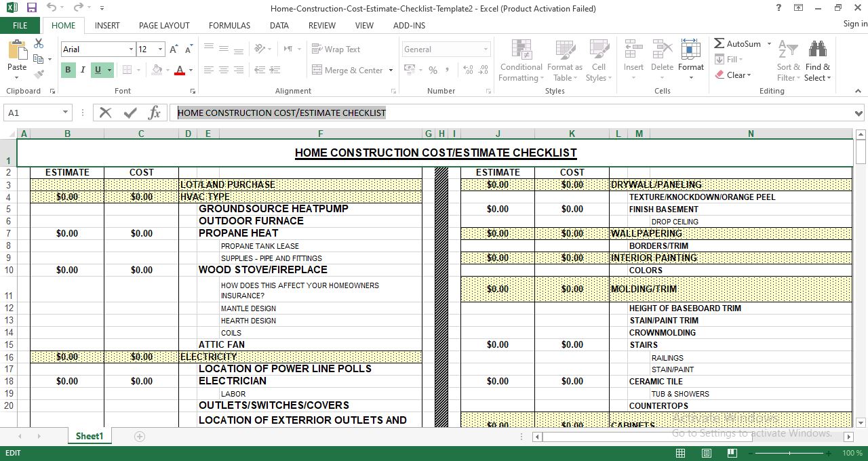Toggle Underline formatting

click(98, 70)
